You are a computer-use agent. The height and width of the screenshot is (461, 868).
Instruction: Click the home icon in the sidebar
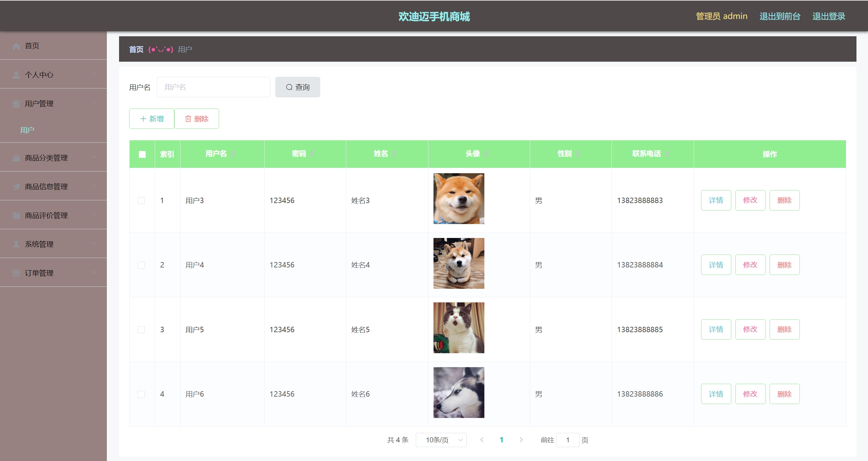[x=16, y=46]
